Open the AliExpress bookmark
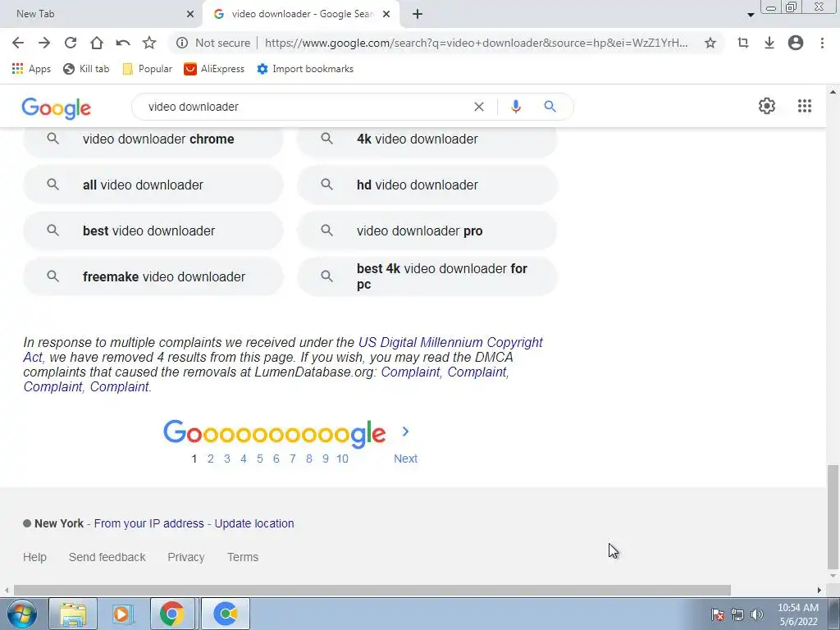Screen dimensions: 840x630 click(x=214, y=69)
